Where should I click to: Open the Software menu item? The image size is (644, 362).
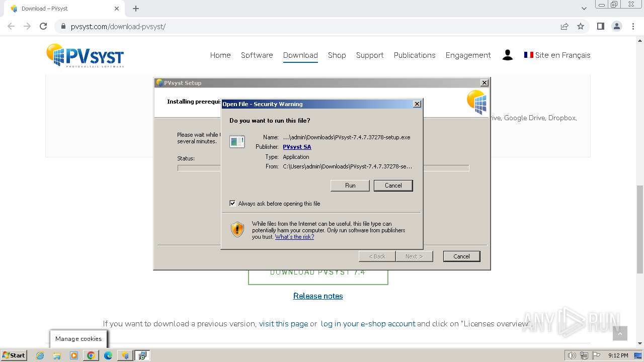click(257, 55)
